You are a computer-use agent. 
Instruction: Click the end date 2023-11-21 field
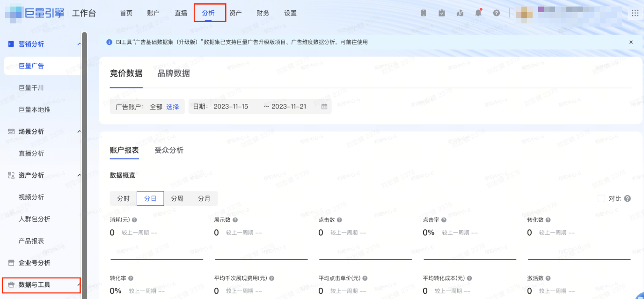click(x=289, y=107)
